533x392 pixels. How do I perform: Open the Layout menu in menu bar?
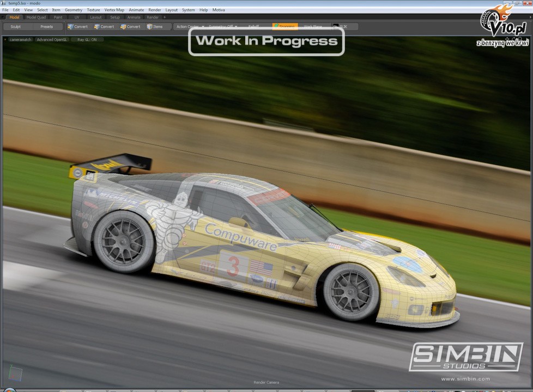[171, 10]
